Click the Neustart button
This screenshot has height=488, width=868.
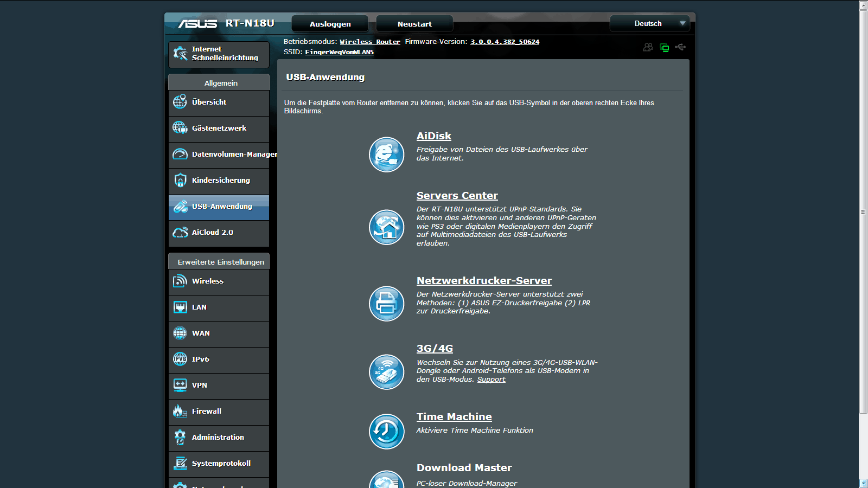414,24
